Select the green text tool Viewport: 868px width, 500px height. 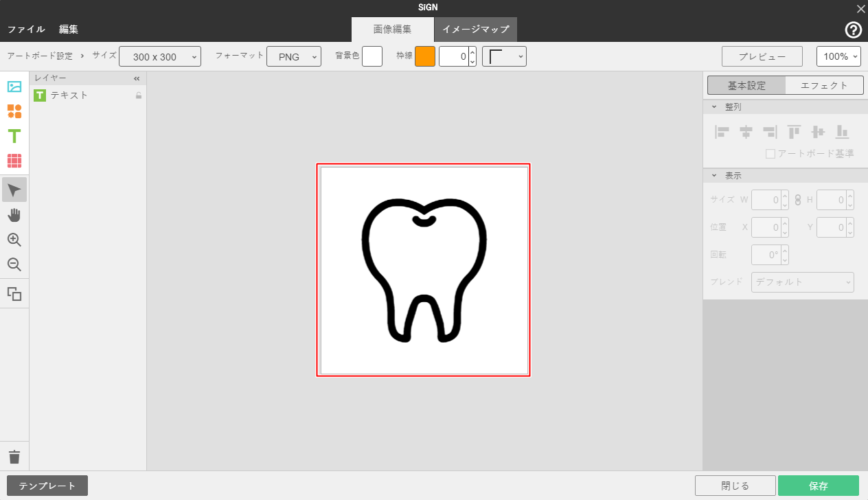coord(14,136)
